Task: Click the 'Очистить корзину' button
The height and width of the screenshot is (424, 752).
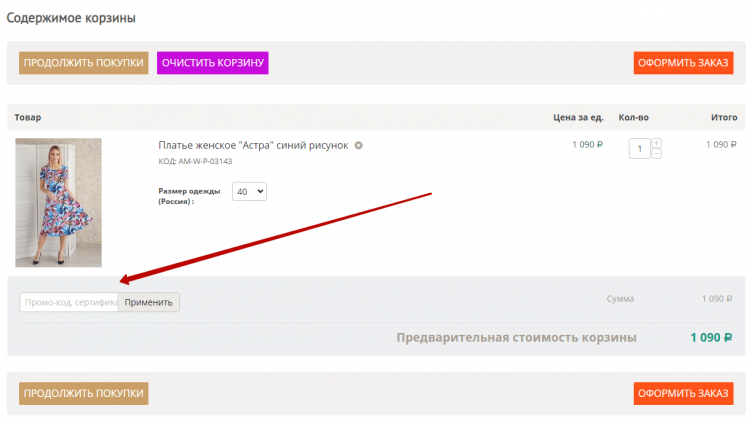Action: tap(212, 63)
